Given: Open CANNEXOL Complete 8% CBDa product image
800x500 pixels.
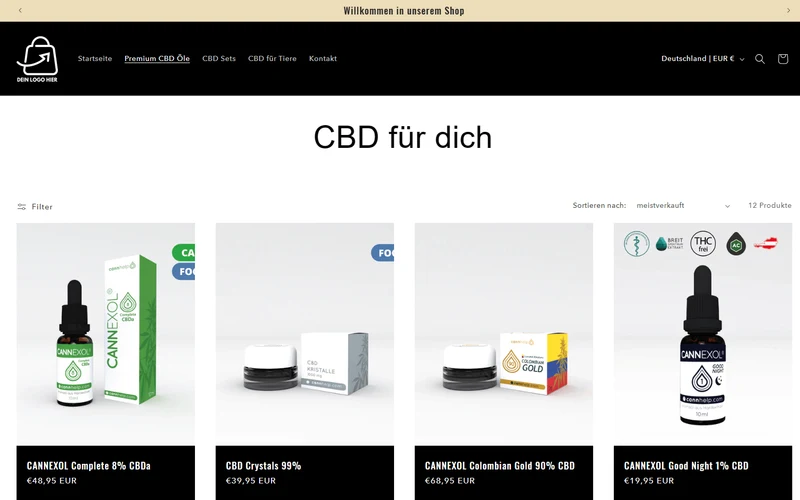Looking at the screenshot, I should [x=106, y=334].
